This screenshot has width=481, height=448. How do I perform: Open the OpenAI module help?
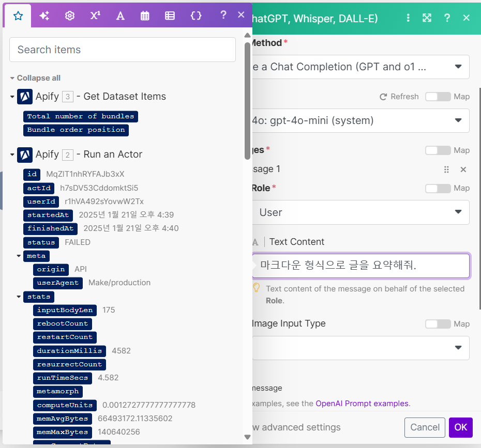(x=447, y=18)
